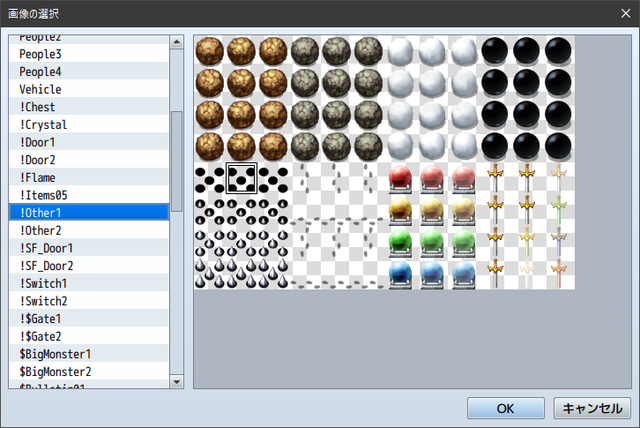Select the leftmost green orb on pedestal
The width and height of the screenshot is (640, 428).
[400, 242]
